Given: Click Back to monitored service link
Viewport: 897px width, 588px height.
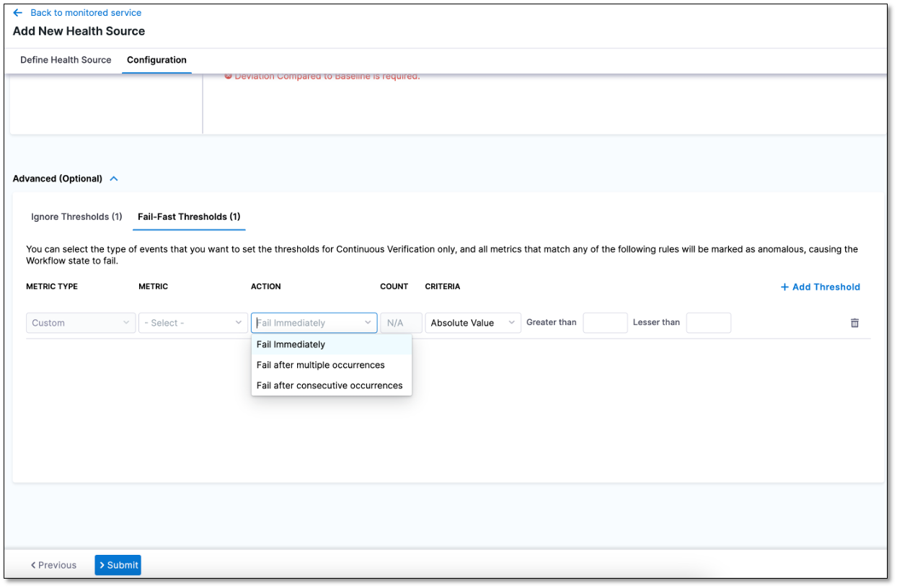Looking at the screenshot, I should [x=86, y=13].
